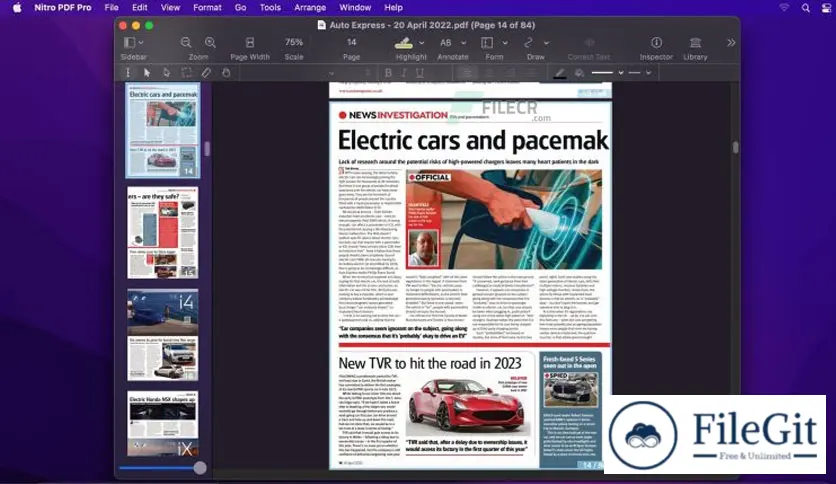The height and width of the screenshot is (484, 836).
Task: Select the Highlight marker tool
Action: point(404,43)
